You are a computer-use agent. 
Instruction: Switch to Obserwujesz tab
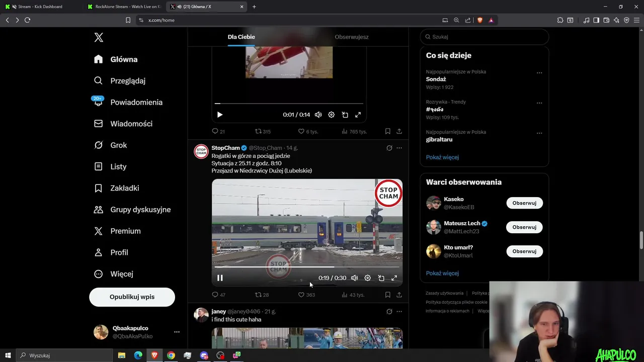352,37
